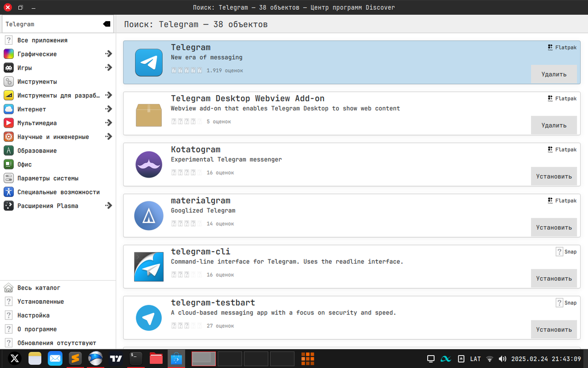The width and height of the screenshot is (588, 368).
Task: Open X app in taskbar
Action: point(14,359)
